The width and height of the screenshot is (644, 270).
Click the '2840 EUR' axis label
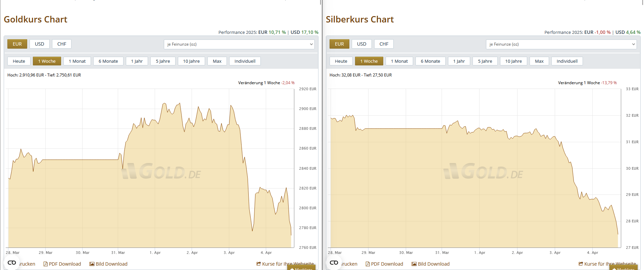(308, 168)
